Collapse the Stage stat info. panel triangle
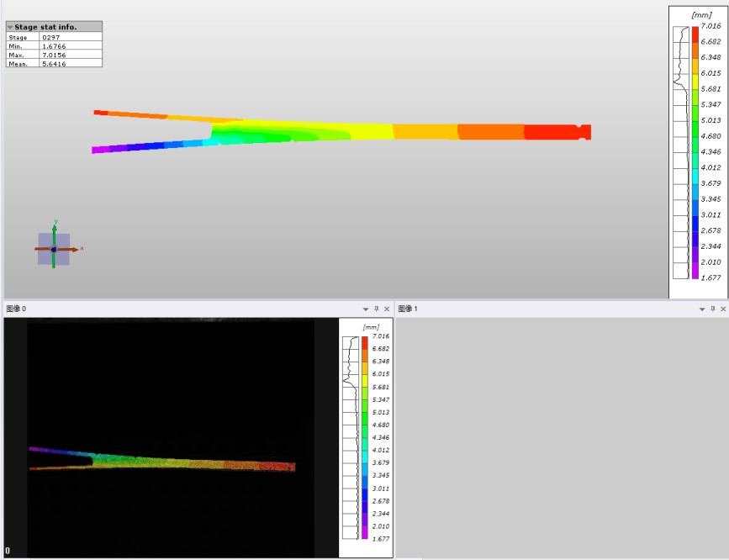This screenshot has width=729, height=560. point(10,28)
